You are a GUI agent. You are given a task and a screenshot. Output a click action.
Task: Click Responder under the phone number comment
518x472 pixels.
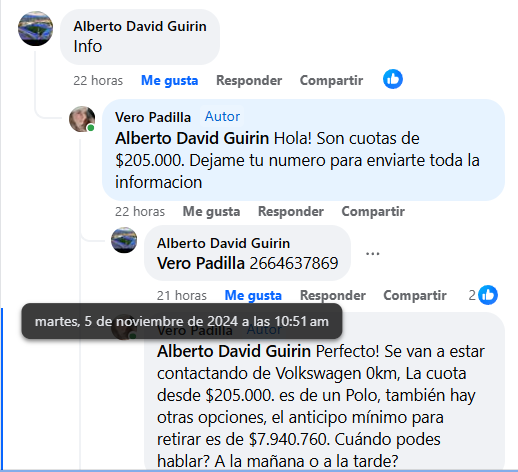point(333,296)
